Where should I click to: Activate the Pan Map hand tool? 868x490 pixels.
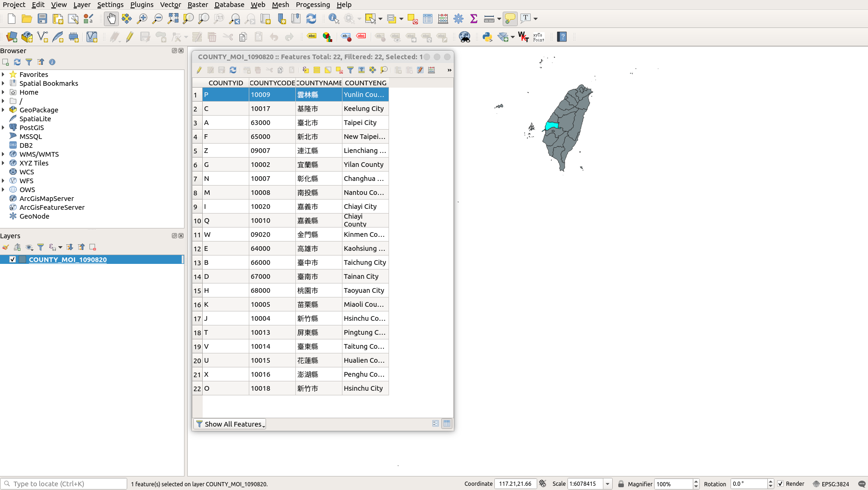(x=111, y=19)
